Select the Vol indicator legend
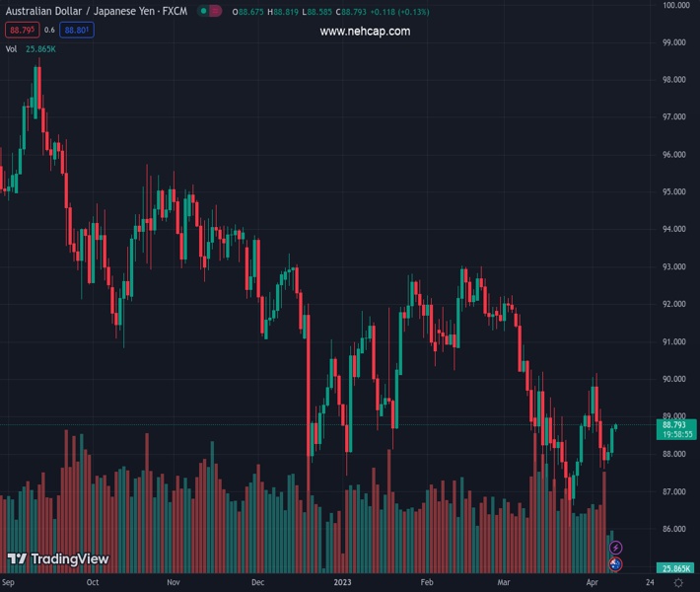This screenshot has height=592, width=700. click(12, 48)
